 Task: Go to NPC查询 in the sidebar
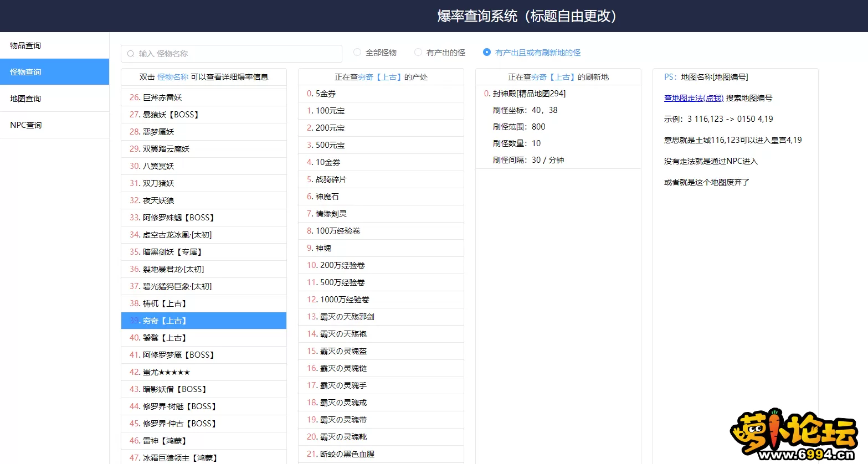click(54, 125)
